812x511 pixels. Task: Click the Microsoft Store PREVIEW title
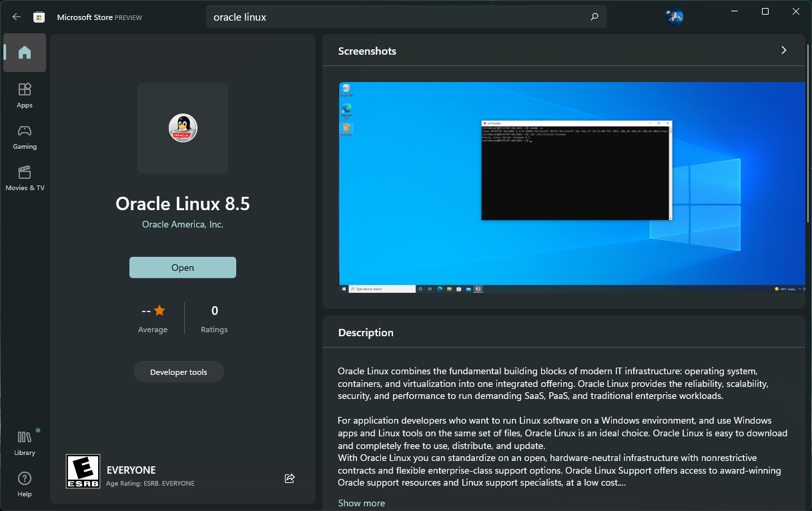(x=99, y=17)
